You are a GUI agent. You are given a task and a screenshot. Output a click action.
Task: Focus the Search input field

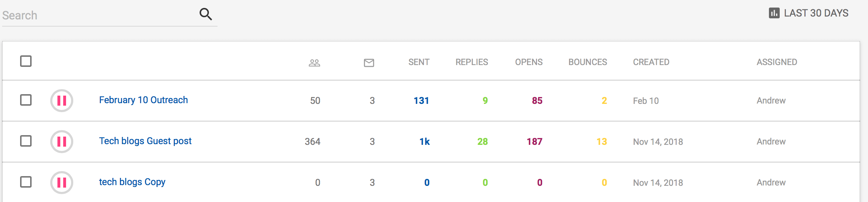pos(97,15)
